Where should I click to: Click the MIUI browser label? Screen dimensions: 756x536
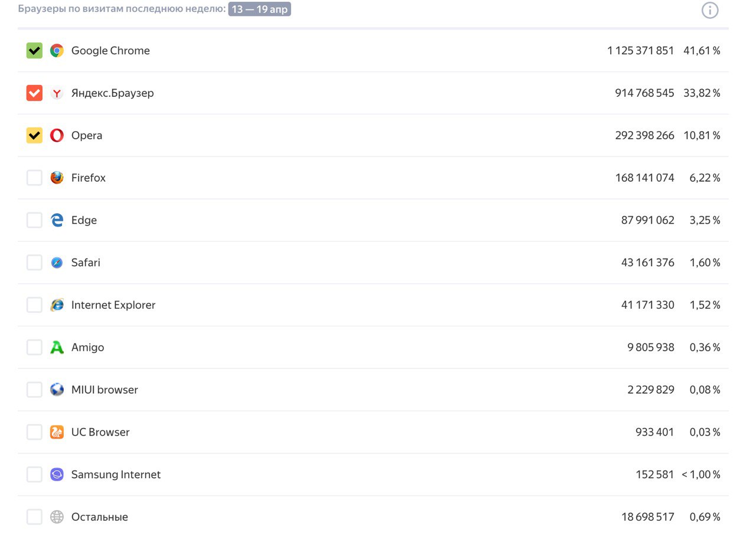[x=105, y=390]
